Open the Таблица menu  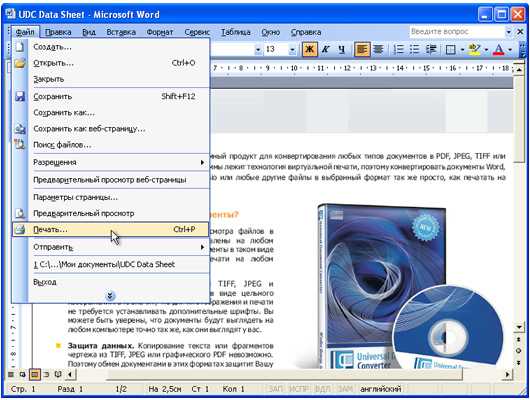point(236,32)
